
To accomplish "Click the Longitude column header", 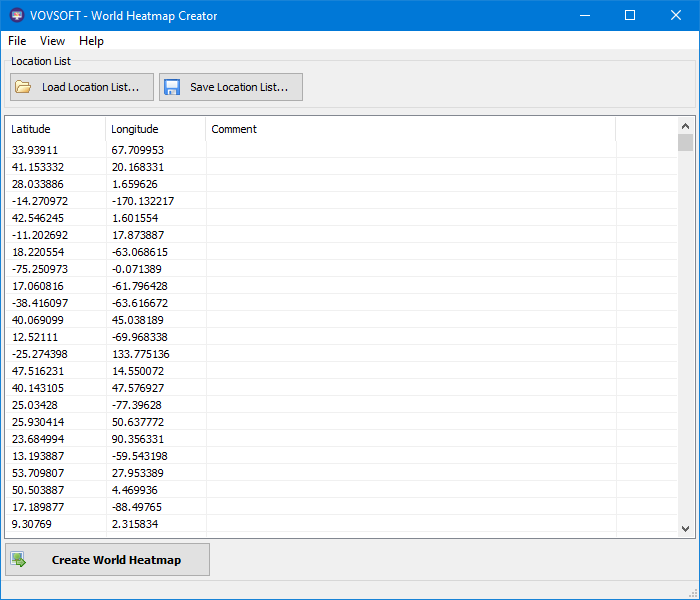I will (155, 129).
